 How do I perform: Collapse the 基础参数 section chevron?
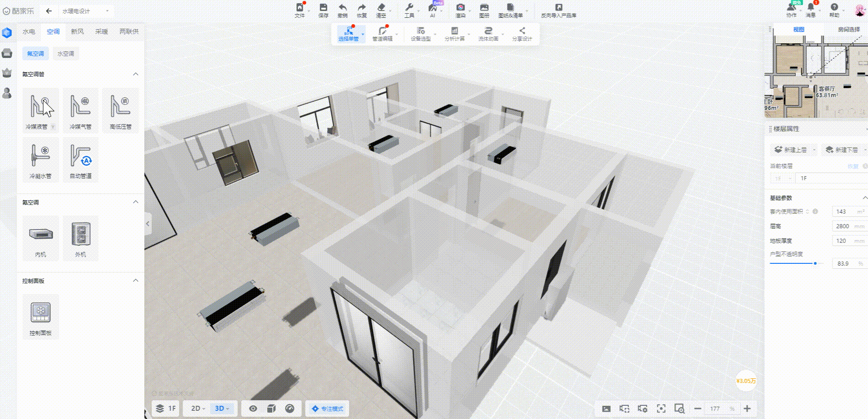pos(864,198)
